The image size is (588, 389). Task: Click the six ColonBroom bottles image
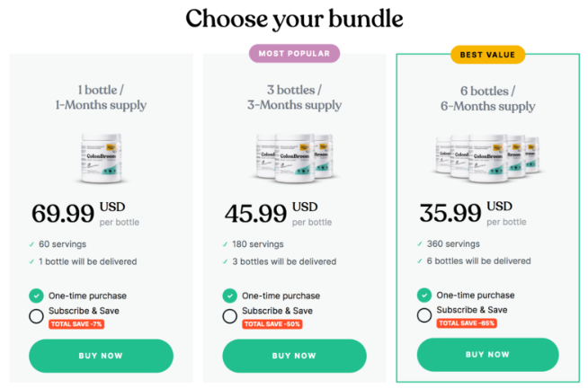pos(487,158)
